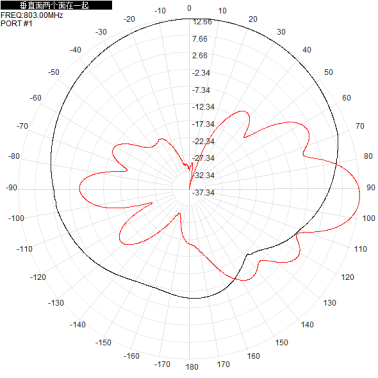Click the -40 degree angle label
Screen dimensions: 378x378
click(x=75, y=50)
